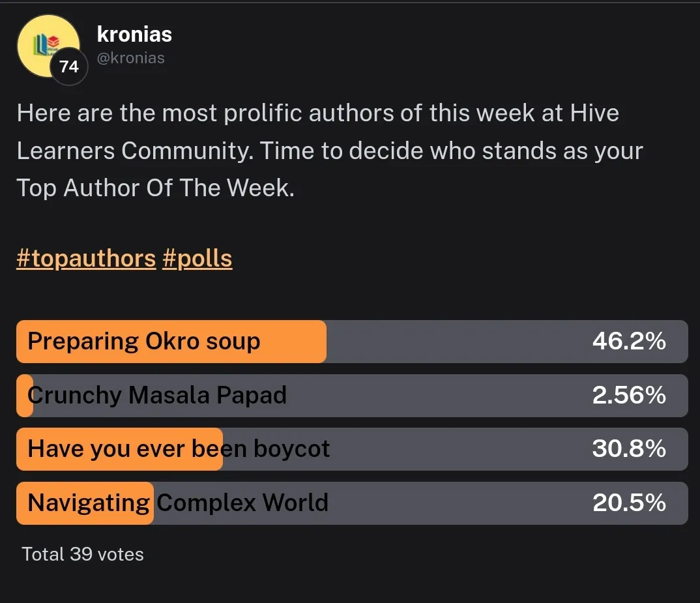Image resolution: width=700 pixels, height=603 pixels.
Task: Click the 46.2% result value
Action: [x=629, y=342]
